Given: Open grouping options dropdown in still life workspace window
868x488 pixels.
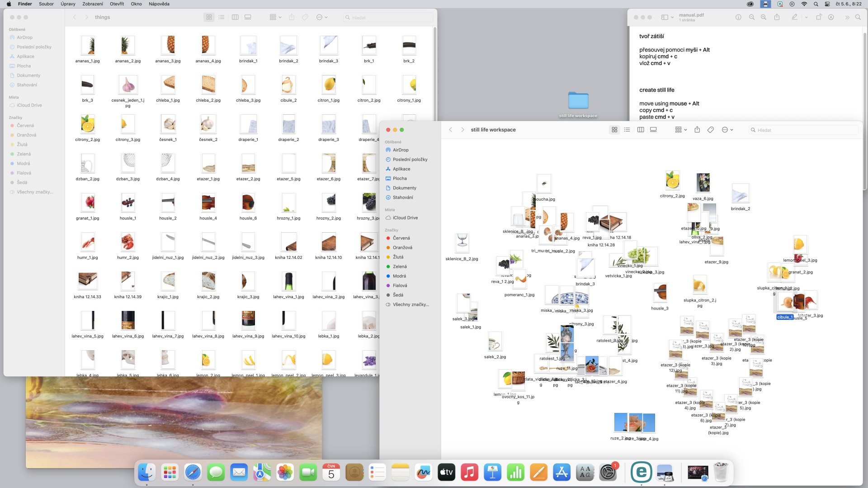Looking at the screenshot, I should point(680,130).
